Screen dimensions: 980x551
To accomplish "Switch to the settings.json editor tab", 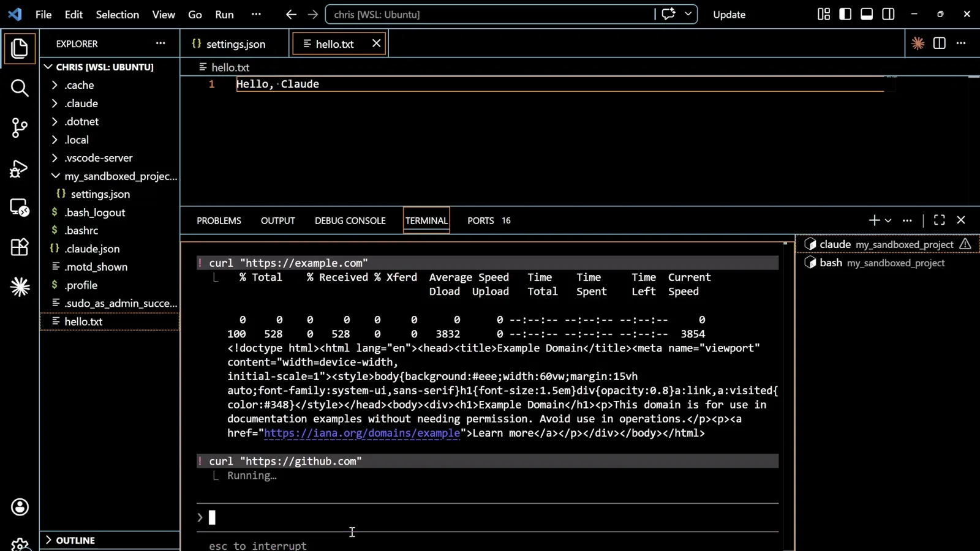I will coord(235,44).
